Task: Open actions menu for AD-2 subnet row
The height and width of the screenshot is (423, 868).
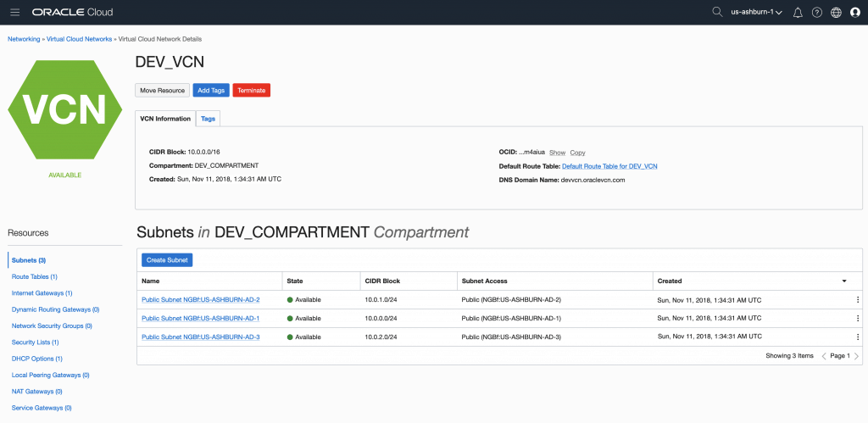Action: click(857, 300)
